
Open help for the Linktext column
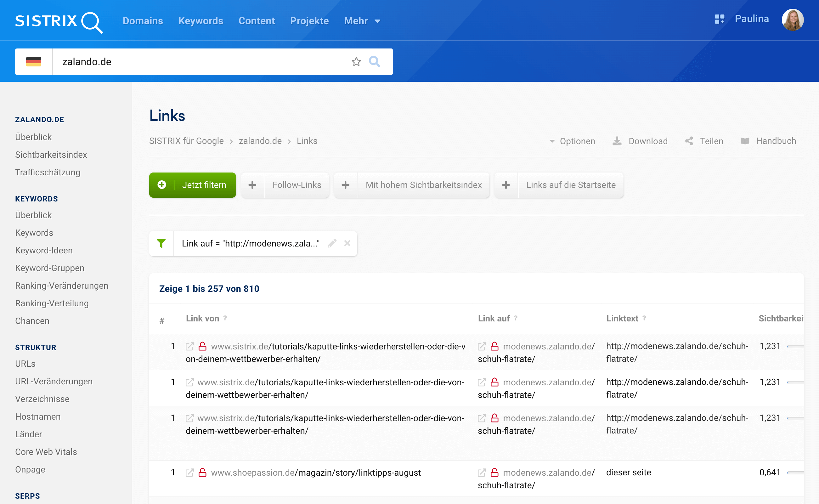[644, 318]
